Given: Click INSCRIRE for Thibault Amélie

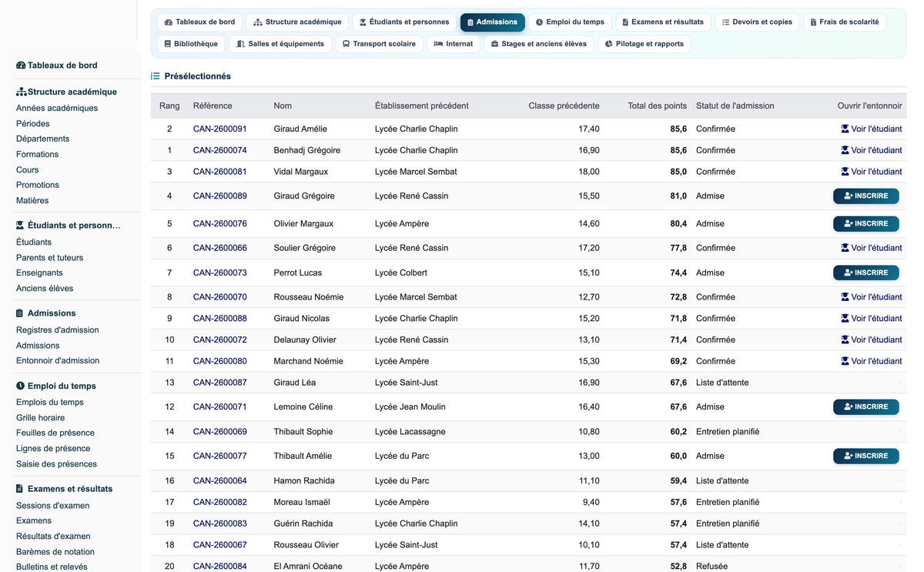Looking at the screenshot, I should 865,456.
